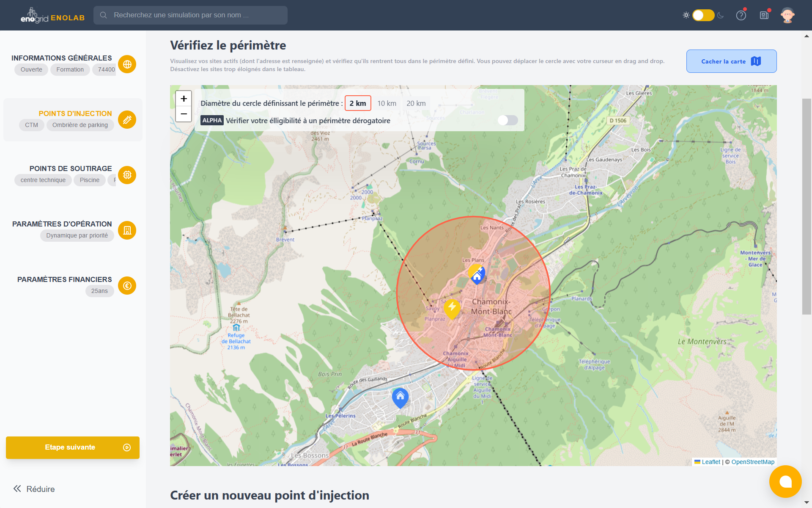Screen dimensions: 812x508
Task: Toggle the light/dark theme switch
Action: [x=703, y=15]
